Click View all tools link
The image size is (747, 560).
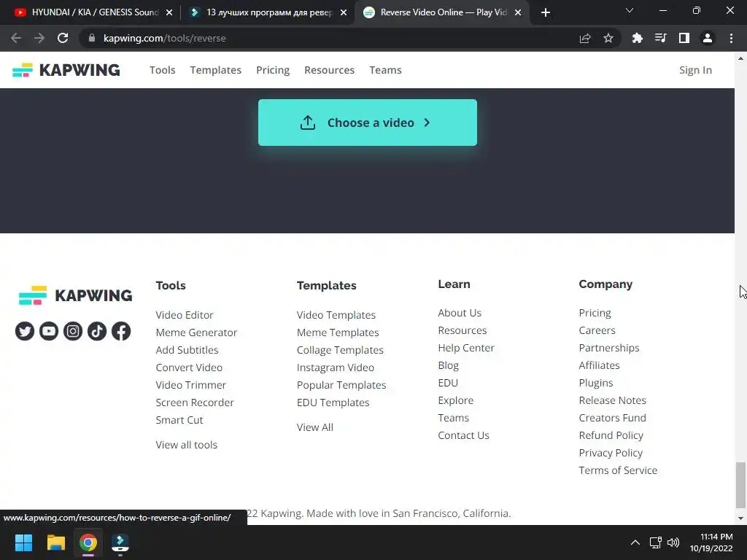pyautogui.click(x=186, y=445)
